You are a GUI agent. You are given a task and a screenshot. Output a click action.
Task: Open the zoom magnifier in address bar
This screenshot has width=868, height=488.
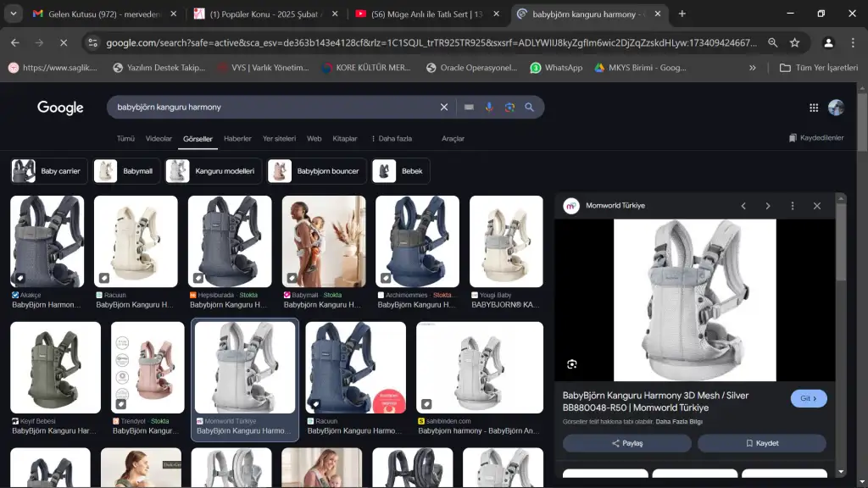pyautogui.click(x=773, y=42)
